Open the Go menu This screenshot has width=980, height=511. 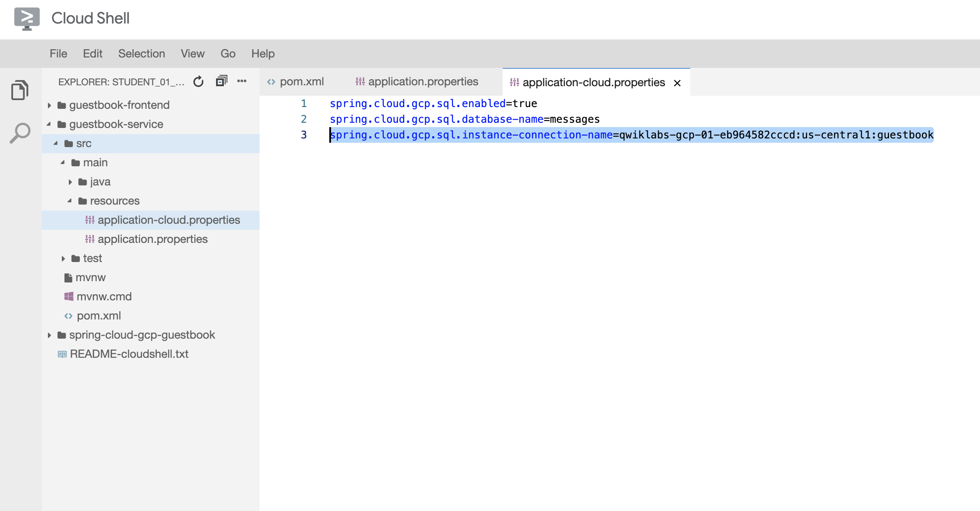click(228, 54)
